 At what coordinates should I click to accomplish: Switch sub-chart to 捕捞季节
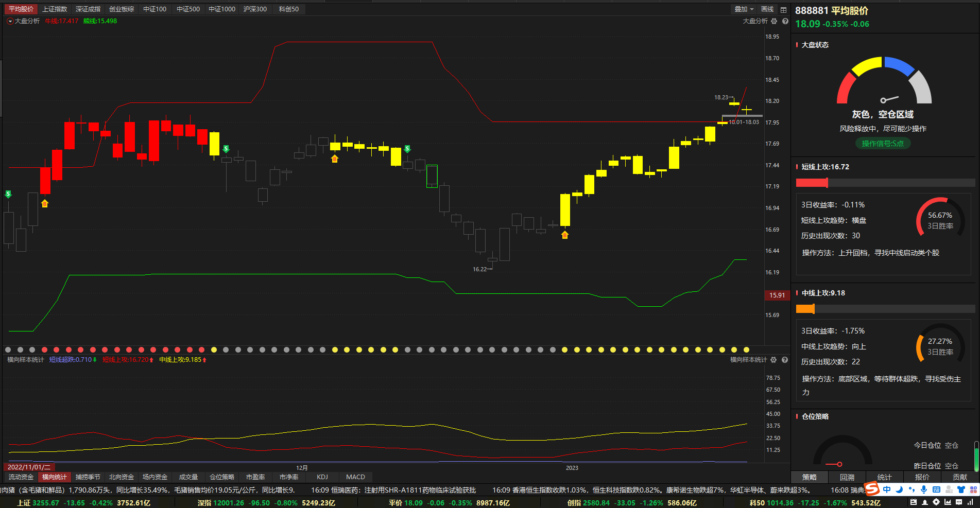click(88, 477)
